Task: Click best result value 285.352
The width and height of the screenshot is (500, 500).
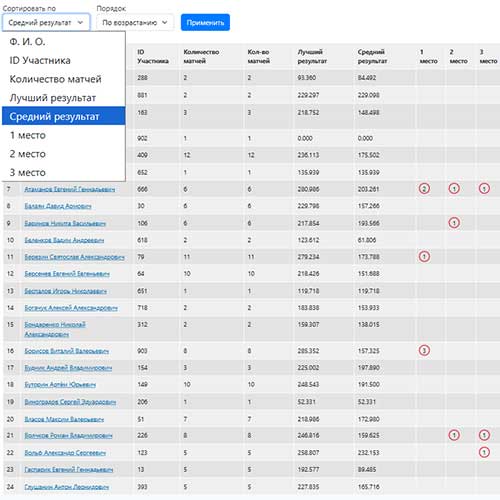Action: [308, 351]
